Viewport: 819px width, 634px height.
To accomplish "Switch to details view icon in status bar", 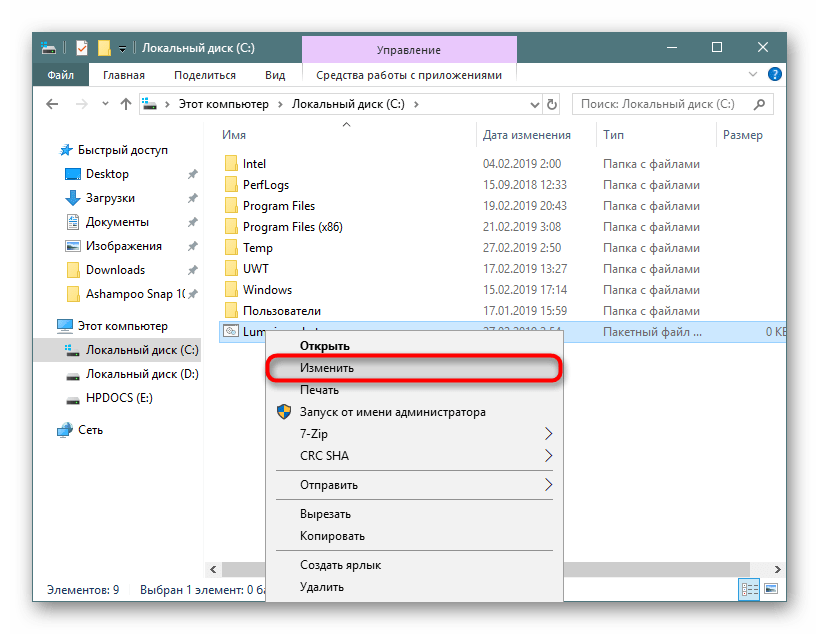I will tap(749, 589).
